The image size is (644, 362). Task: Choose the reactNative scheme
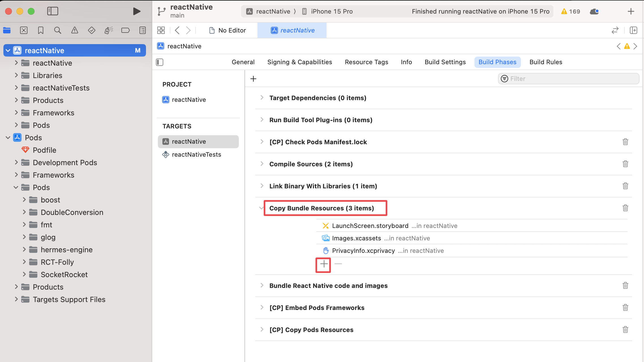click(x=268, y=11)
